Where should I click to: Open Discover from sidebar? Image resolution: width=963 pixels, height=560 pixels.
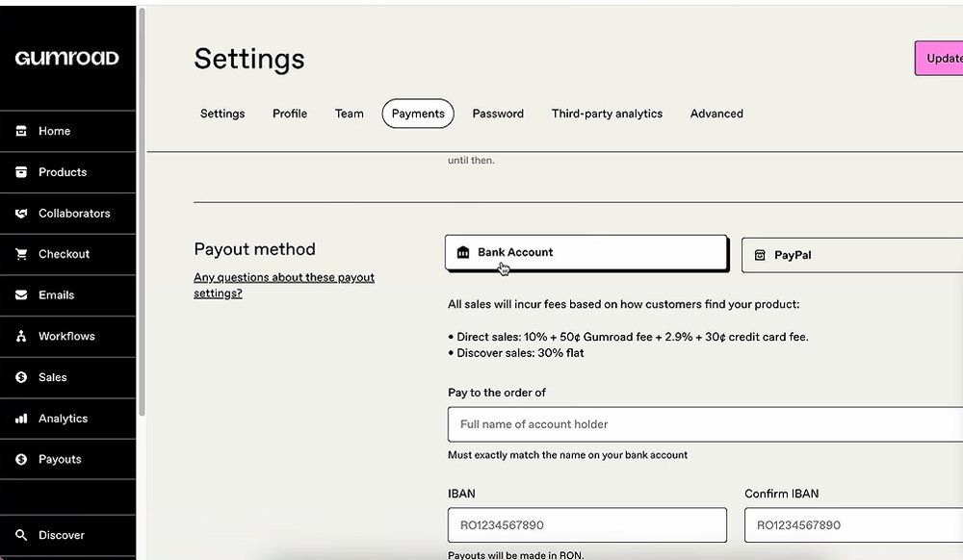click(67, 535)
